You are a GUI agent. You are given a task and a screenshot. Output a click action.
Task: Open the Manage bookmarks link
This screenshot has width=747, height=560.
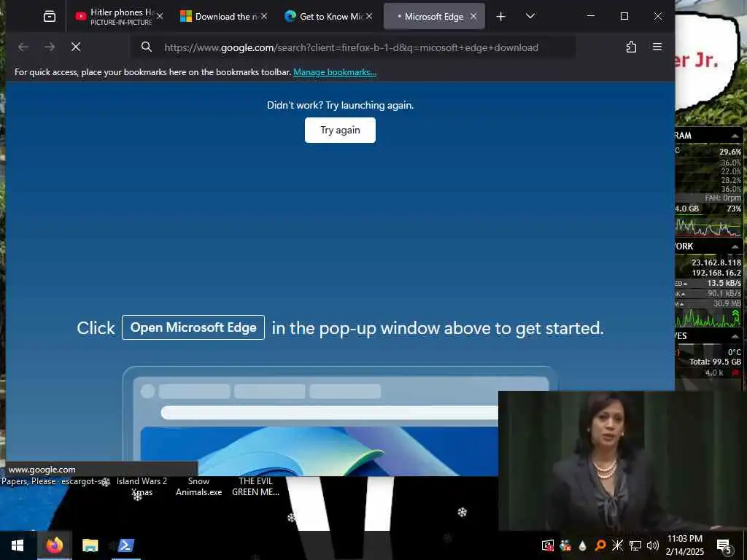pyautogui.click(x=334, y=72)
